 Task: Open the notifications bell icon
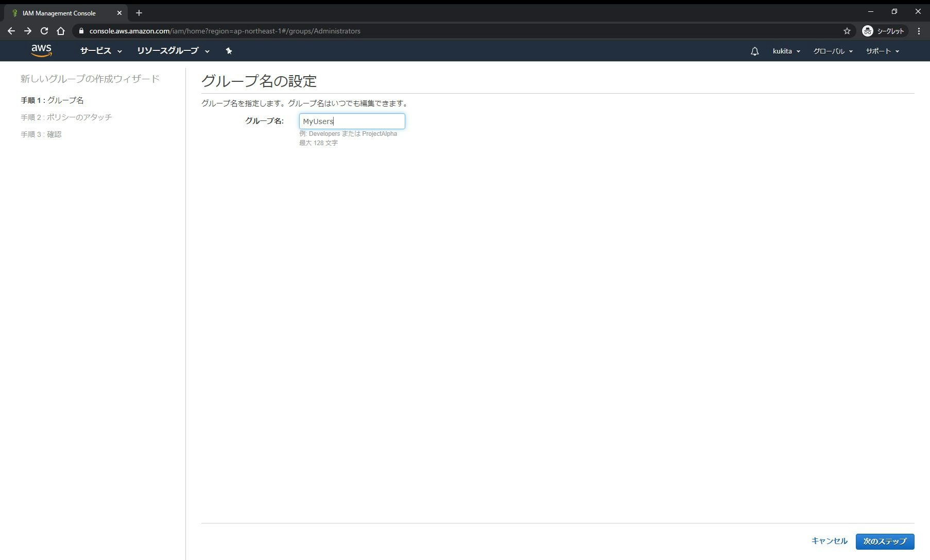754,51
